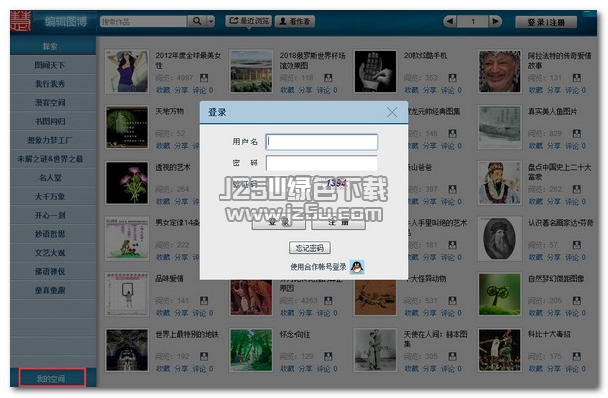This screenshot has height=398, width=608.
Task: Click the red app logo
Action: (21, 21)
